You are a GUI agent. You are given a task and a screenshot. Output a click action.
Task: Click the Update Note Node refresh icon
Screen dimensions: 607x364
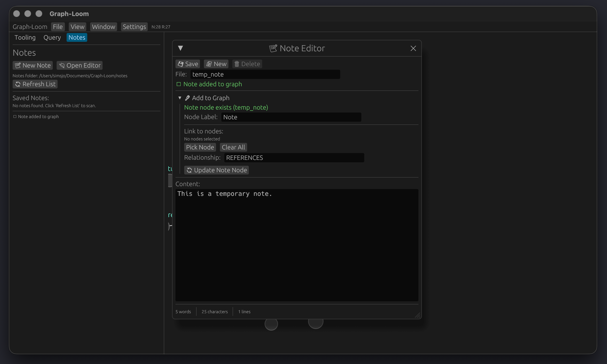189,170
